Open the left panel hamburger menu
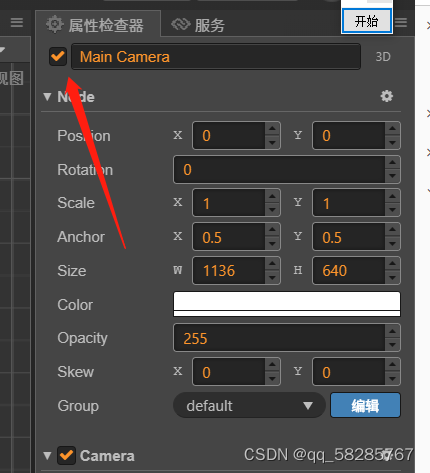The image size is (430, 473). tap(17, 23)
